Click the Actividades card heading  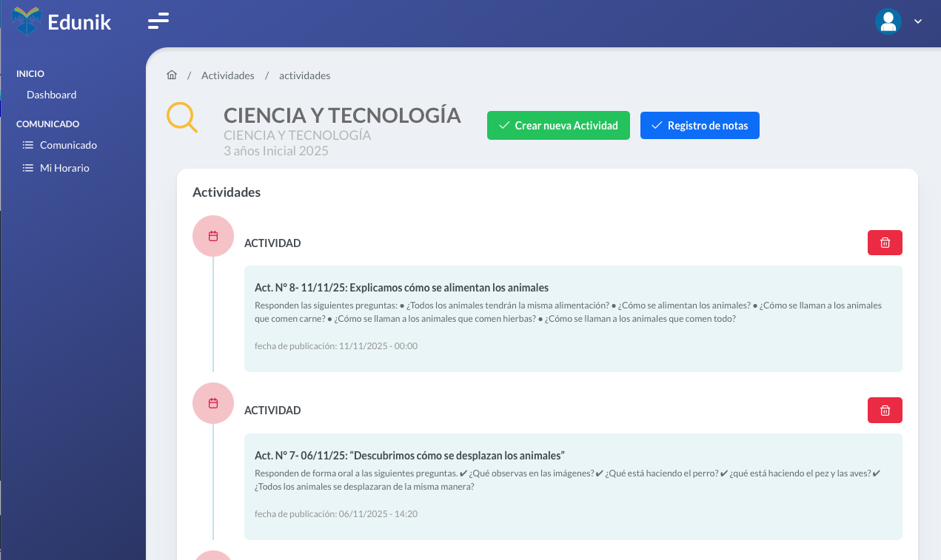(227, 192)
